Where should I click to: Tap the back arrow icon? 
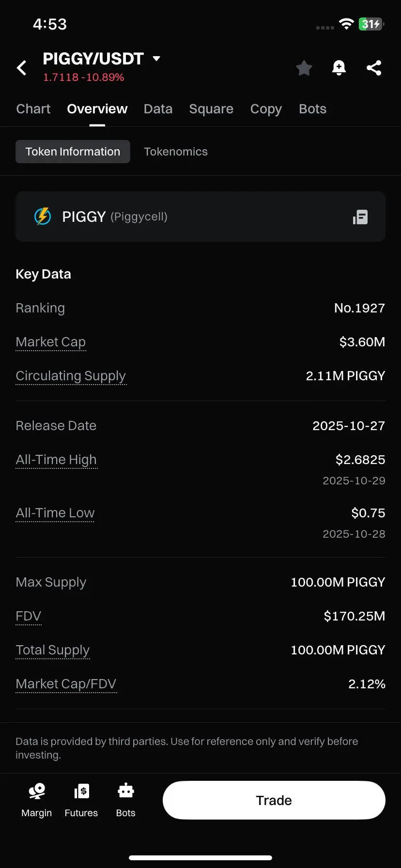click(x=22, y=68)
